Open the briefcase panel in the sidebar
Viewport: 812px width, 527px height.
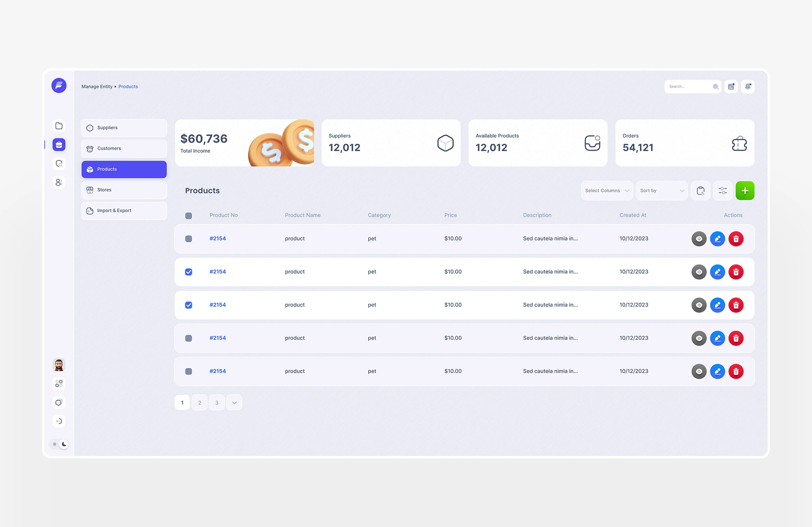coord(59,144)
